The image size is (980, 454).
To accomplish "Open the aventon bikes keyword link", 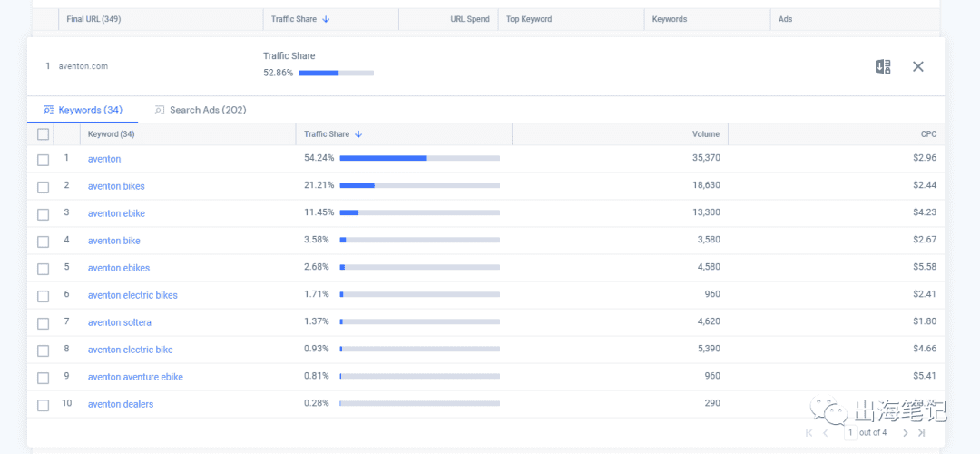I will pyautogui.click(x=116, y=186).
